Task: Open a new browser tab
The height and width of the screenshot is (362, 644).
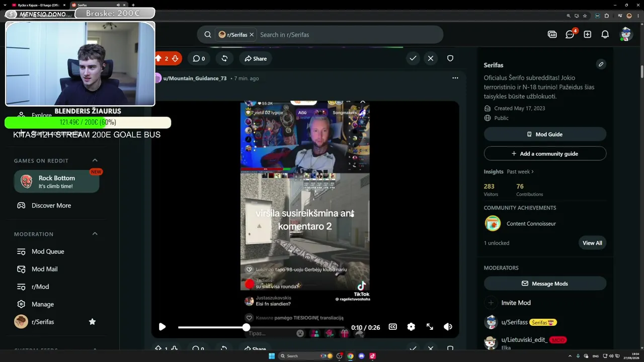Action: (133, 5)
